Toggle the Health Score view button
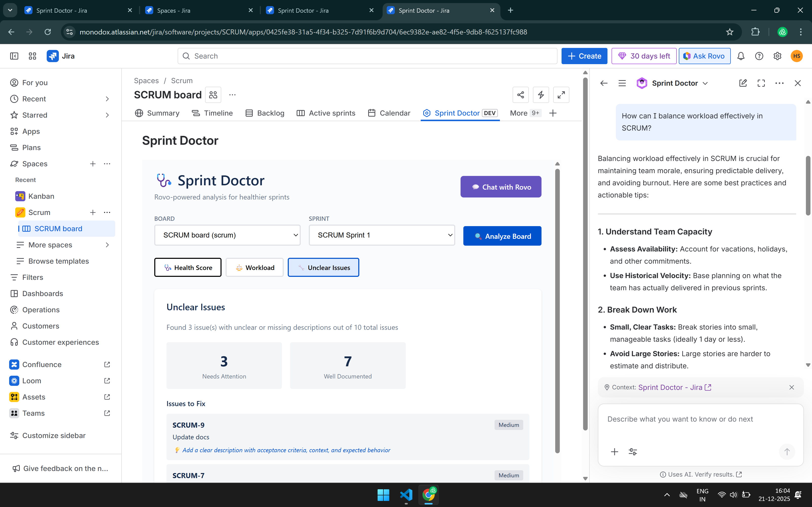This screenshot has width=812, height=507. point(188,268)
